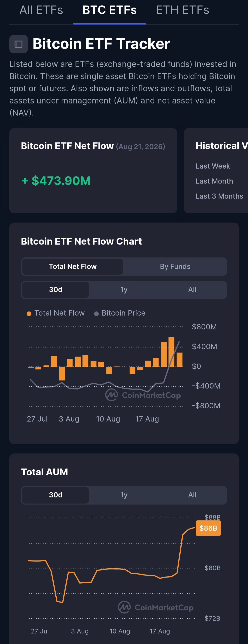The image size is (248, 644).
Task: Switch chart to By Funds view
Action: [x=175, y=267]
